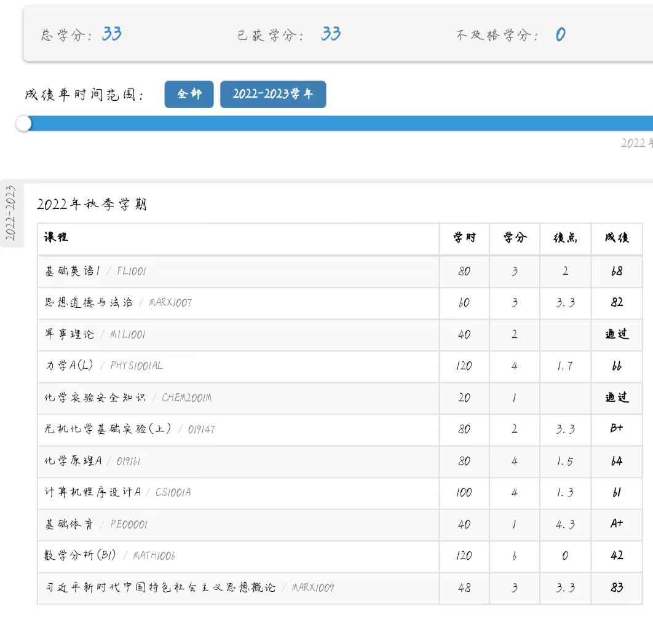The image size is (653, 644).
Task: Select the 思想道德与法治 course row
Action: [339, 303]
